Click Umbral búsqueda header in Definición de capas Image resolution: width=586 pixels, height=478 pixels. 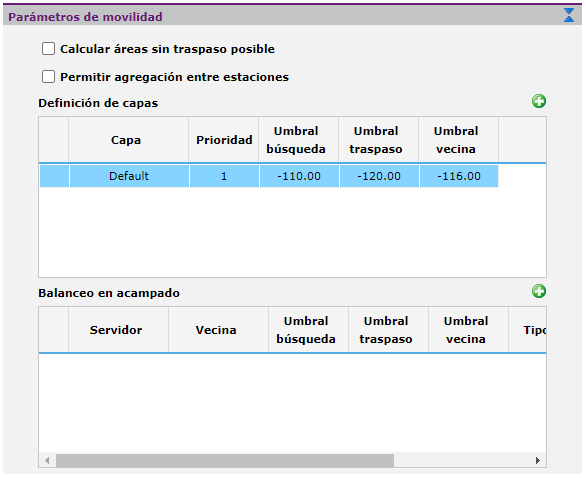click(x=299, y=140)
